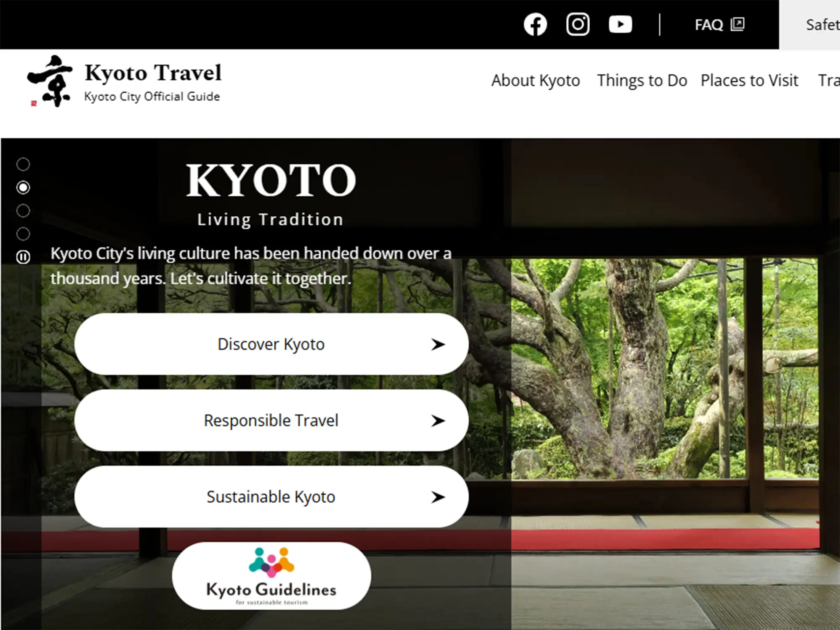Pause the slideshow autoplay
The image size is (840, 630).
[x=23, y=257]
